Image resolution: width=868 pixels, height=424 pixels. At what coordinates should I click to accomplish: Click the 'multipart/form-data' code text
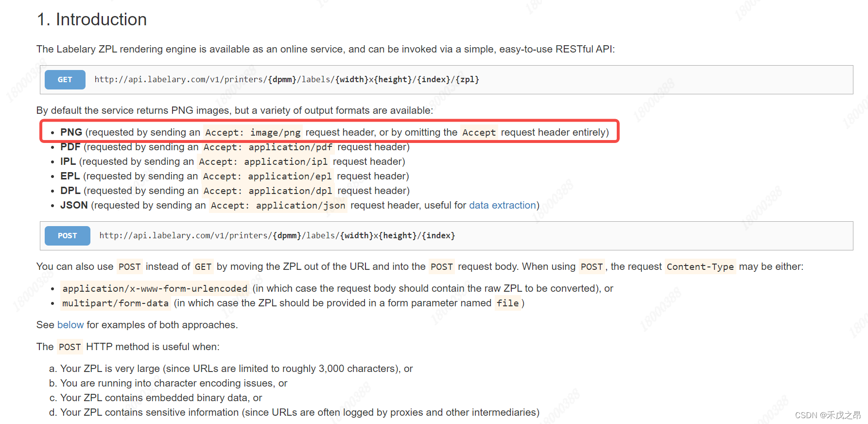click(115, 303)
